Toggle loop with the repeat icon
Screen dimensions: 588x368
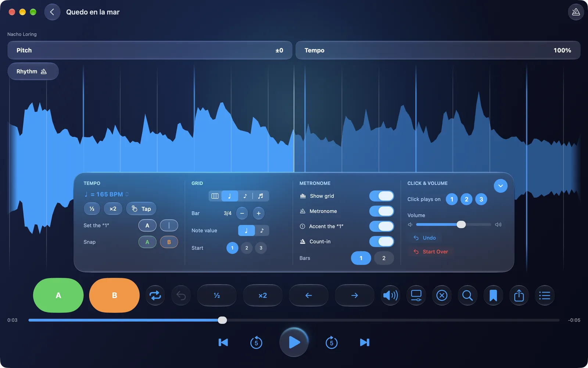click(x=155, y=295)
